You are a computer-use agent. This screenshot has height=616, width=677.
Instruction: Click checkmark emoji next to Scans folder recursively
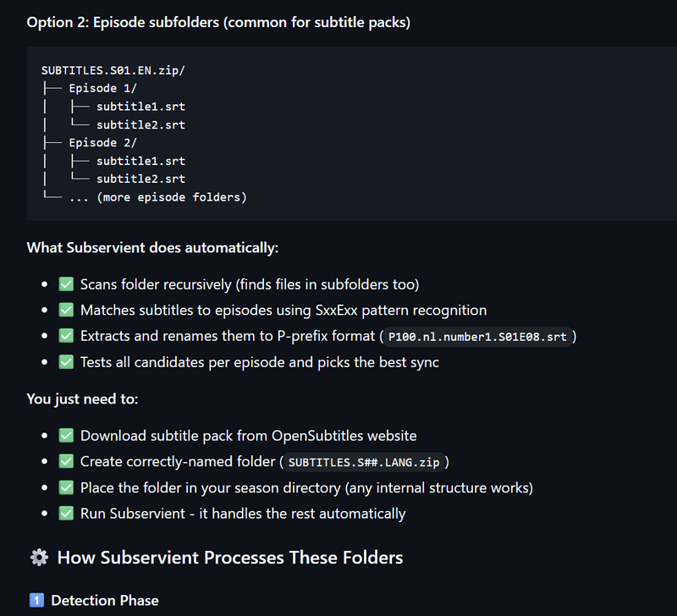(66, 284)
